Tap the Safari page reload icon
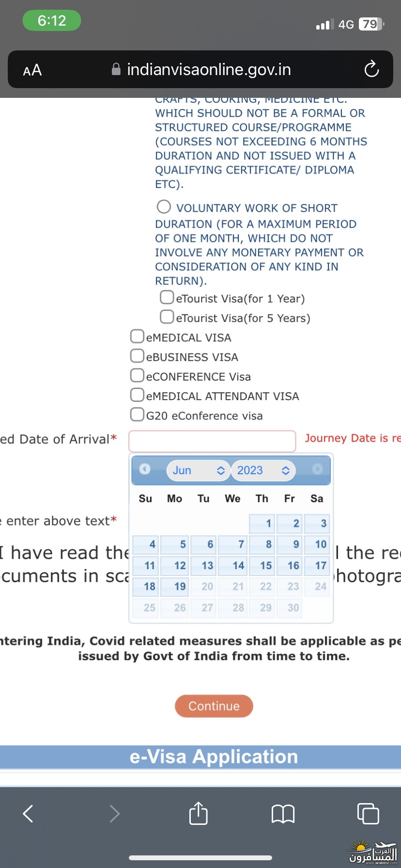Image resolution: width=401 pixels, height=868 pixels. [371, 69]
